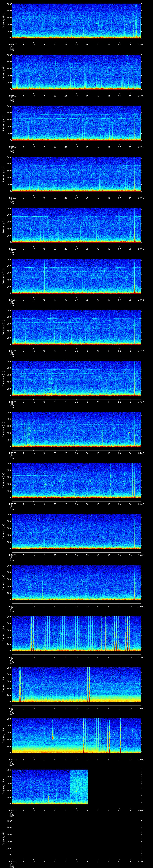Viewport: 153px width, 868px height.
Task: Click the 31:00 end time label
Action: (x=141, y=351)
